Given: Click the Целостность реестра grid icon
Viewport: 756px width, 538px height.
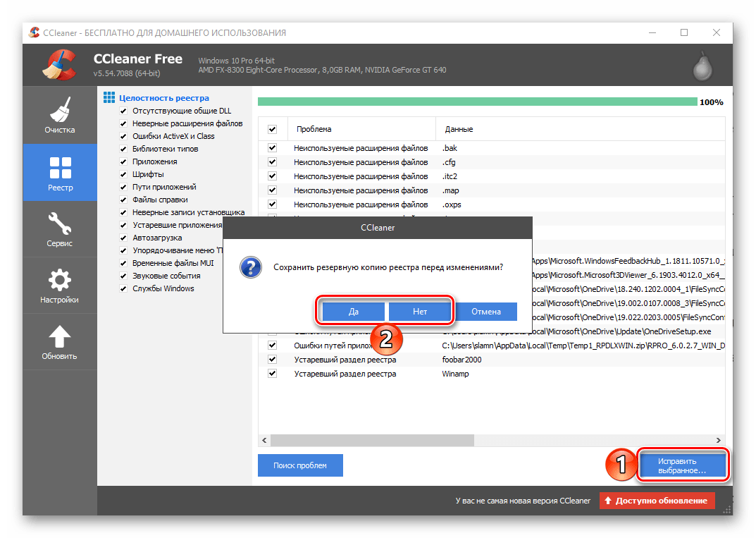Looking at the screenshot, I should [x=109, y=97].
